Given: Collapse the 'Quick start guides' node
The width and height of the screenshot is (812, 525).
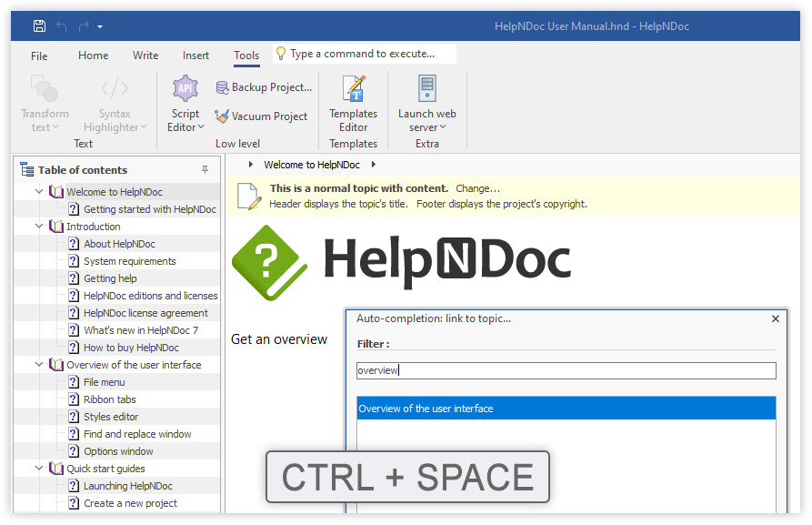Looking at the screenshot, I should pos(39,469).
